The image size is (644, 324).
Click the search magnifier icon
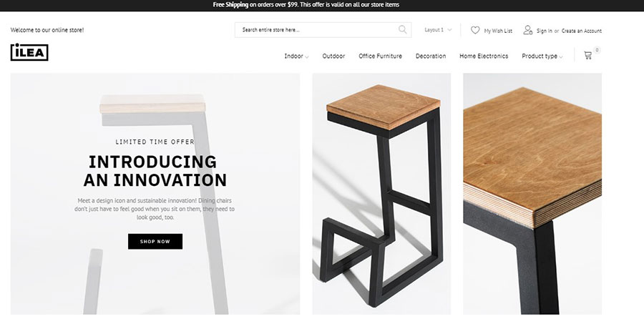click(x=402, y=29)
